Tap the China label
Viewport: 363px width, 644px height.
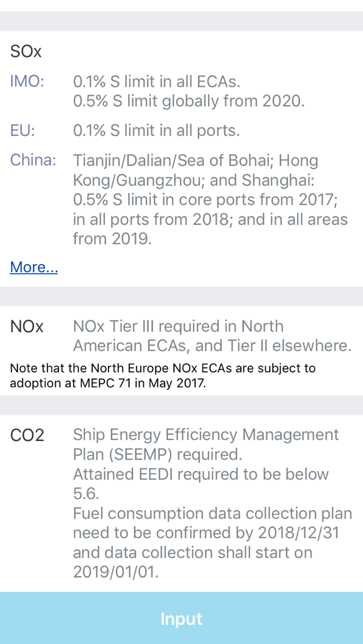(33, 160)
